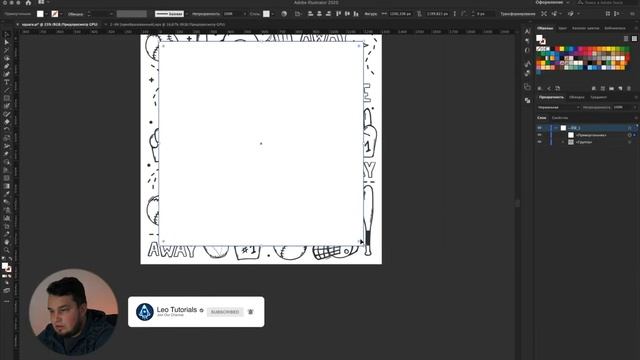Select the Gradient tool

coord(7,186)
